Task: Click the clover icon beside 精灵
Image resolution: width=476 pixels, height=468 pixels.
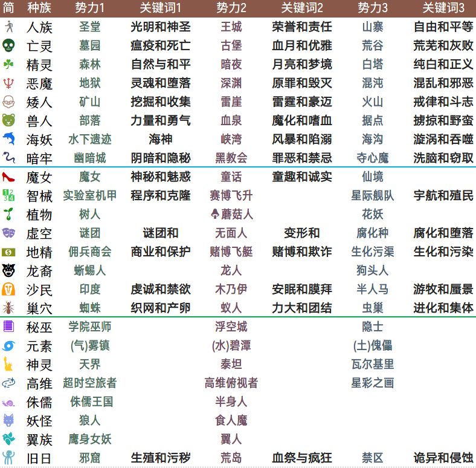Action: tap(8, 64)
